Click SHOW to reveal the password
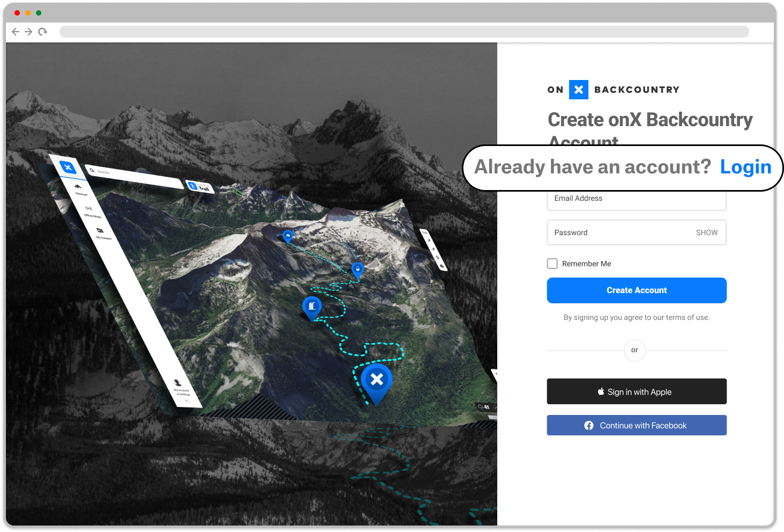Image resolution: width=784 pixels, height=532 pixels. (707, 232)
